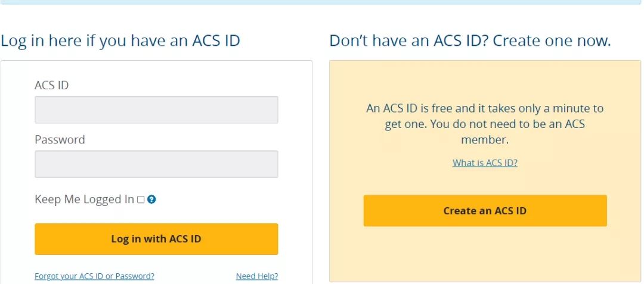Screen dimensions: 644x284
Task: Click the Keep Me Logged In label text
Action: click(84, 199)
